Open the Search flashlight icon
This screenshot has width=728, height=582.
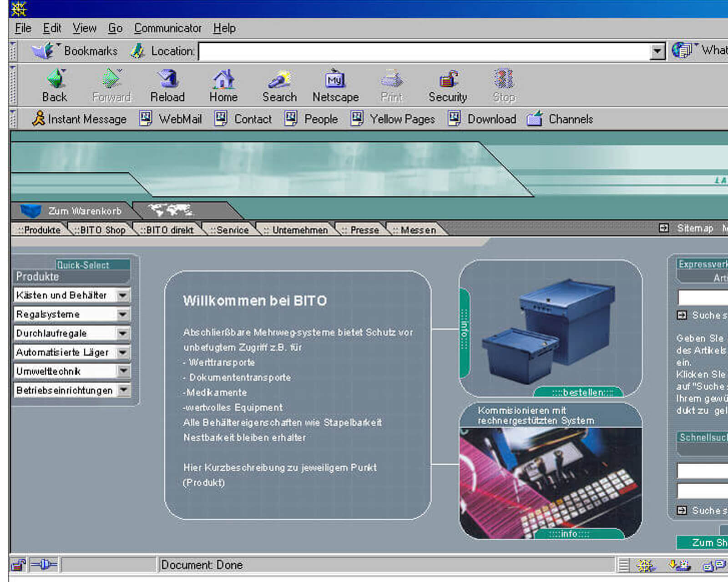tap(279, 80)
